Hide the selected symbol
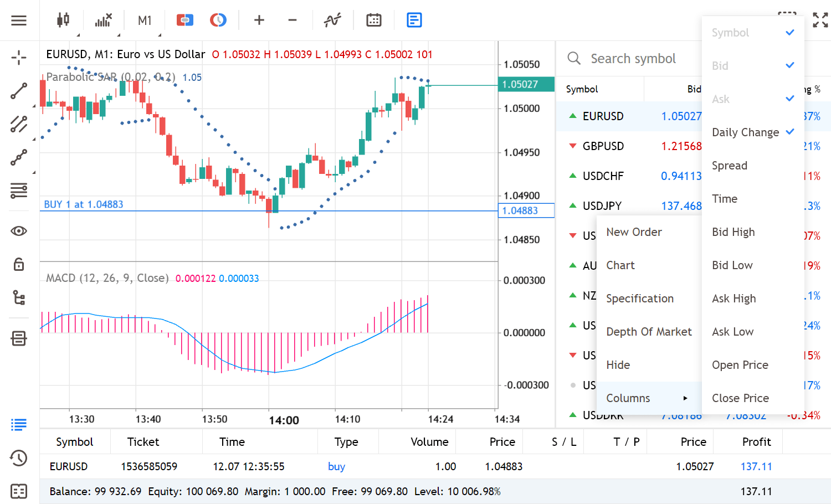831x504 pixels. pyautogui.click(x=618, y=364)
